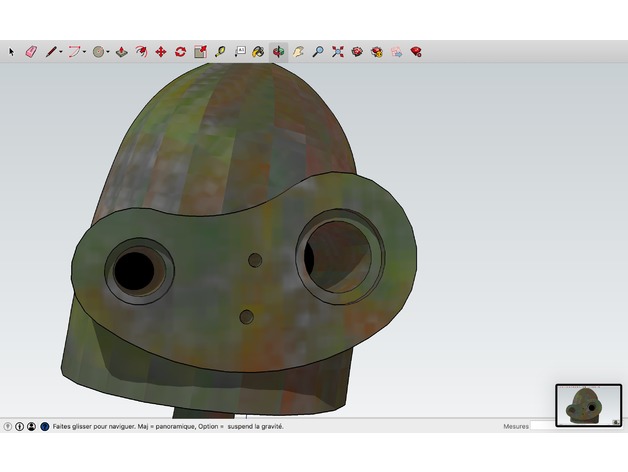This screenshot has width=628, height=472.
Task: Select the Circle shape tool
Action: tap(98, 52)
